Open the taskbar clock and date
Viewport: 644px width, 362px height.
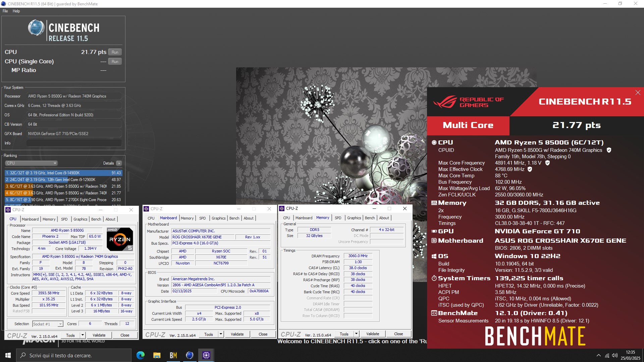[630, 355]
